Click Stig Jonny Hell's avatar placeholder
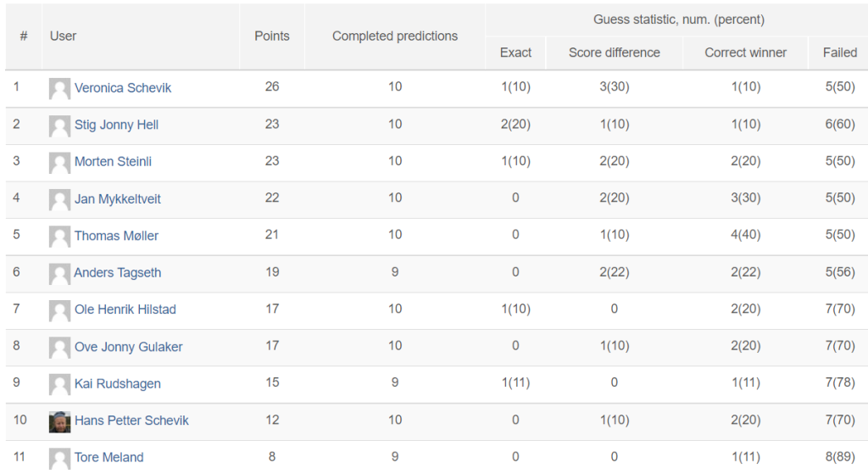The image size is (868, 474). (60, 125)
